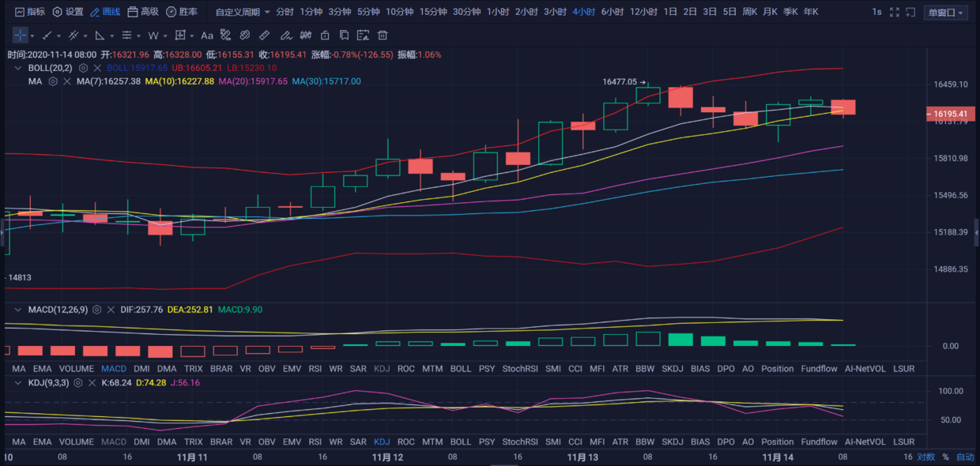Select the ruler measure tool

click(264, 36)
